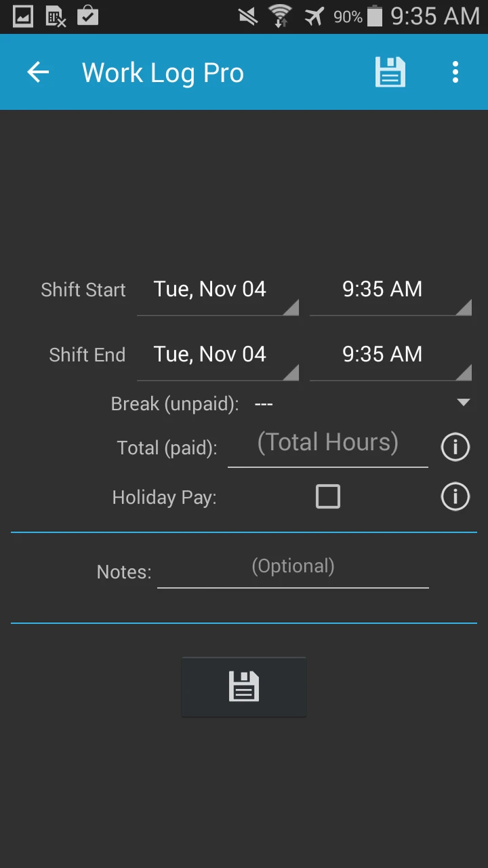Expand the Break (unpaid) dropdown
488x868 pixels.
coord(361,404)
